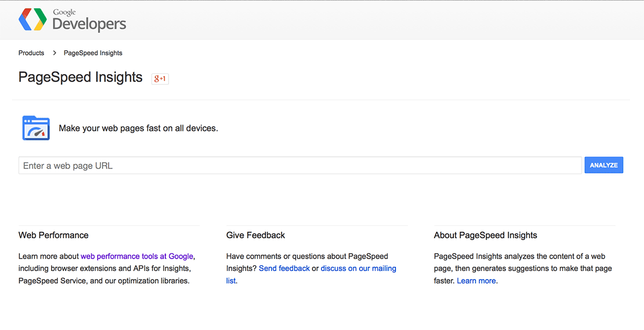Click the Google Developers logo

coord(72,20)
